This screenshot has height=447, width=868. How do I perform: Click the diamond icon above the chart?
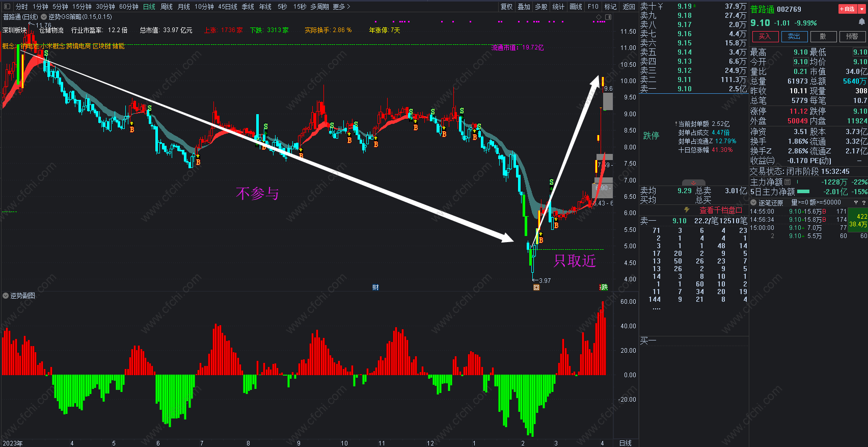click(599, 17)
